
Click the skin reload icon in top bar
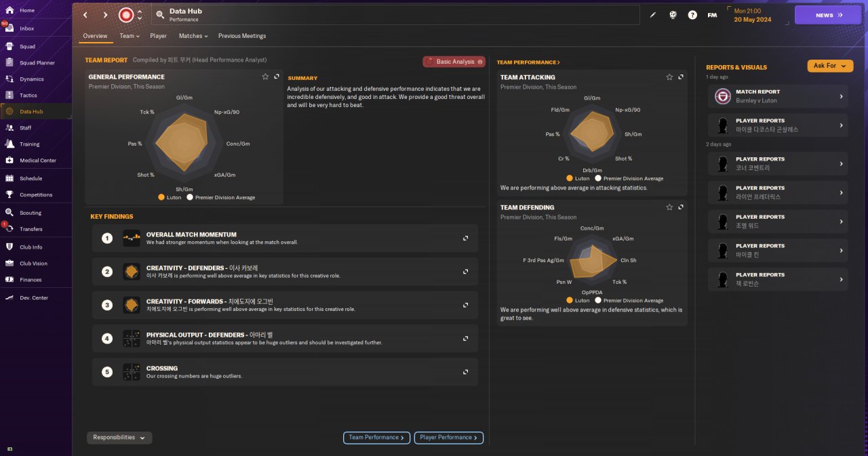coord(673,15)
